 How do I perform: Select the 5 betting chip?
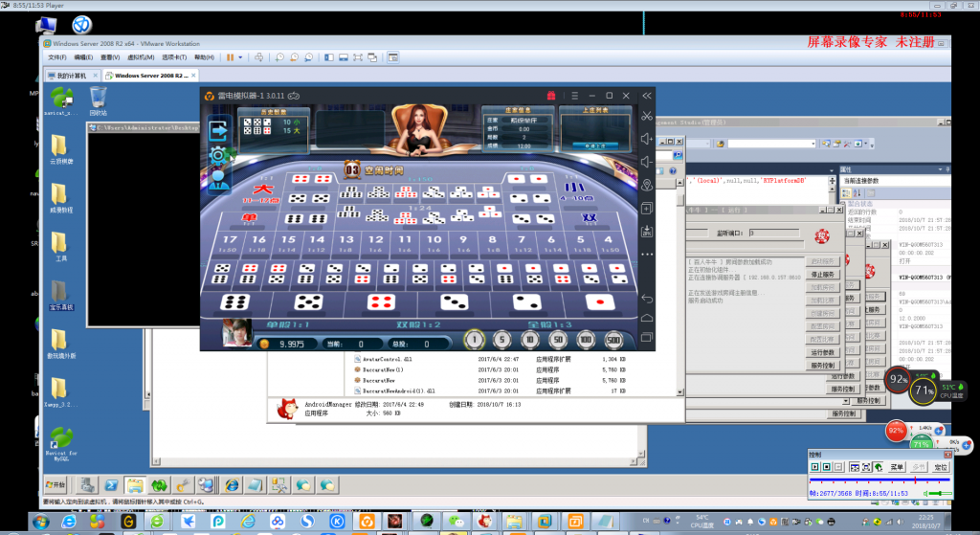[x=501, y=340]
